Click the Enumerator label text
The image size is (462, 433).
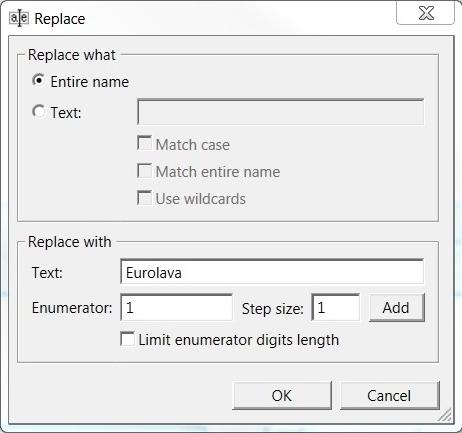(x=72, y=308)
